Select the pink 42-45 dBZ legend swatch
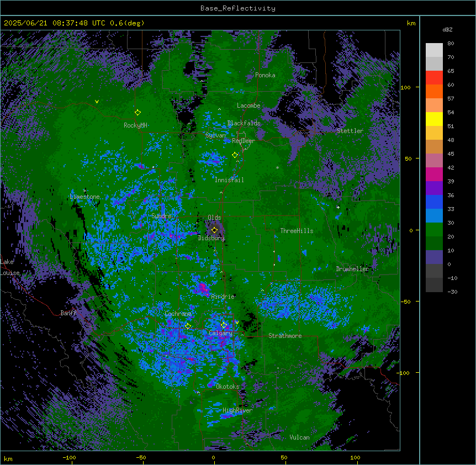This screenshot has height=465, width=476. [434, 161]
